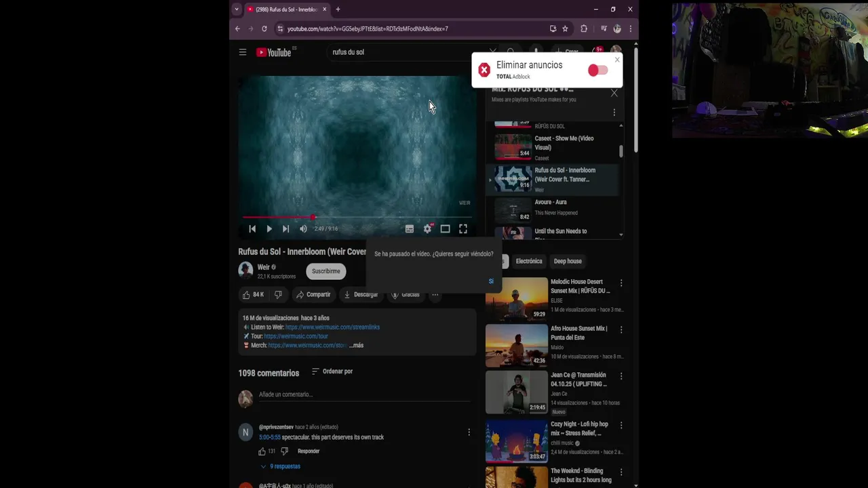Open The Weeknd Blinding Lights video
This screenshot has height=488, width=868.
tap(516, 477)
